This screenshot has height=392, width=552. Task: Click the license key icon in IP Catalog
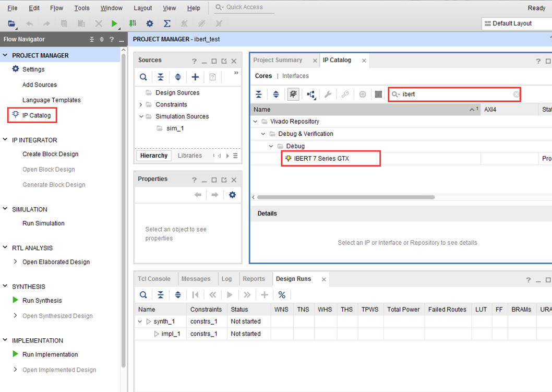click(345, 94)
